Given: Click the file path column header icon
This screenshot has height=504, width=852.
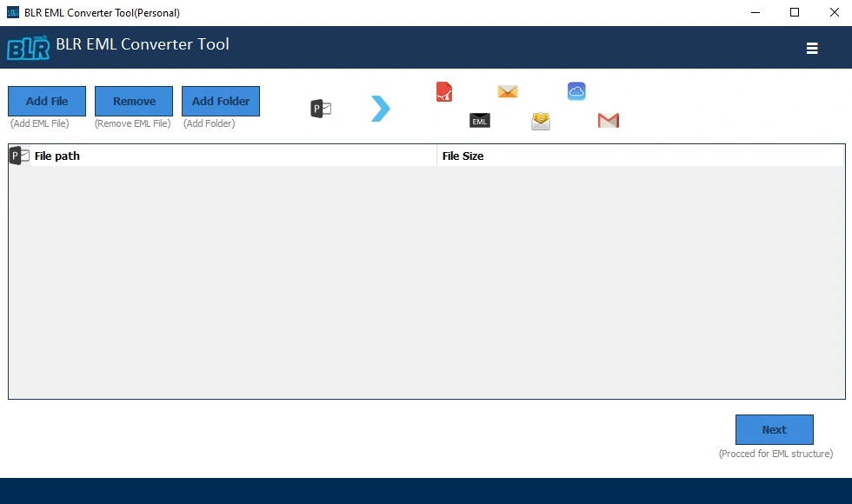Looking at the screenshot, I should (17, 155).
